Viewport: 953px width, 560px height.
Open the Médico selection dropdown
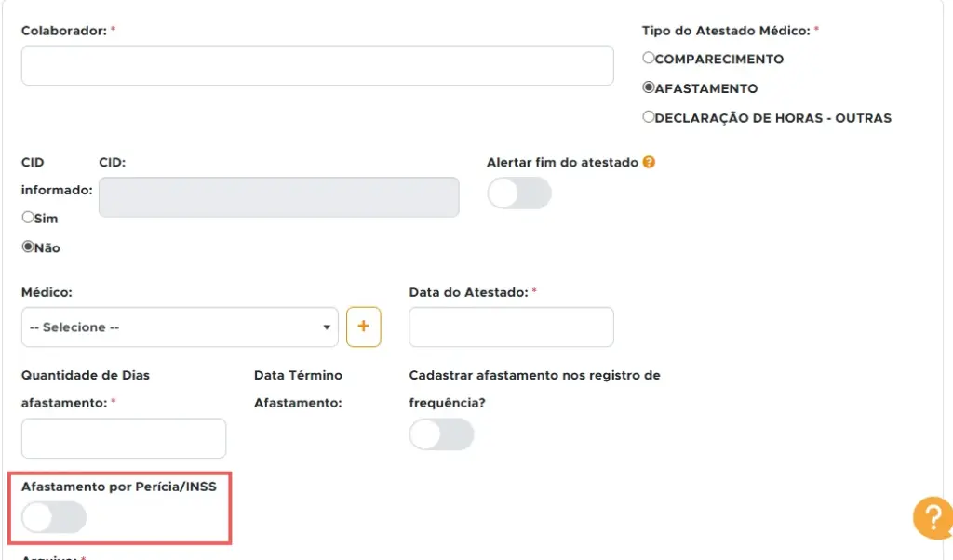pos(179,327)
